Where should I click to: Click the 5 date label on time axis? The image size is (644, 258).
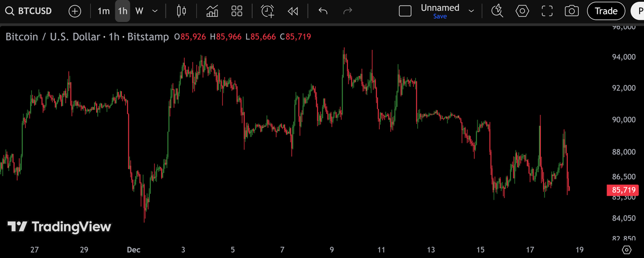[233, 249]
